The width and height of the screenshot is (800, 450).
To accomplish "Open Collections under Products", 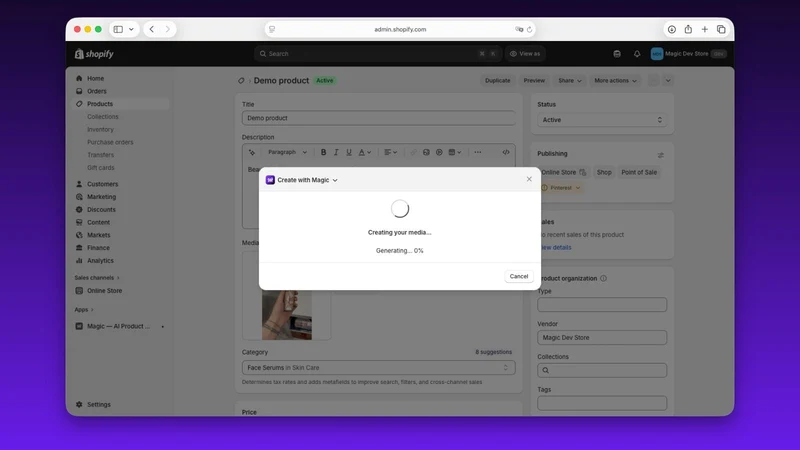I will [x=103, y=117].
